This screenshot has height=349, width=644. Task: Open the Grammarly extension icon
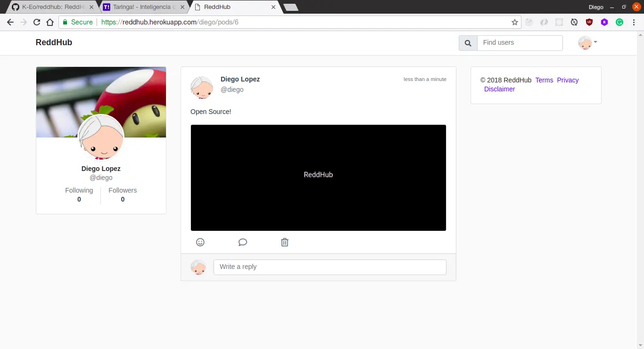(x=619, y=22)
